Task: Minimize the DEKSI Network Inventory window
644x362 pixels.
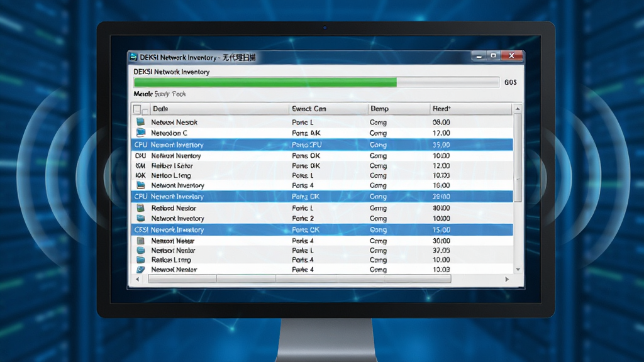Action: [x=479, y=56]
